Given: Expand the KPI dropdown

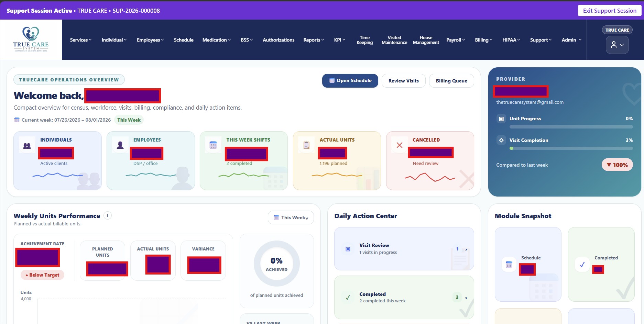Looking at the screenshot, I should click(340, 40).
